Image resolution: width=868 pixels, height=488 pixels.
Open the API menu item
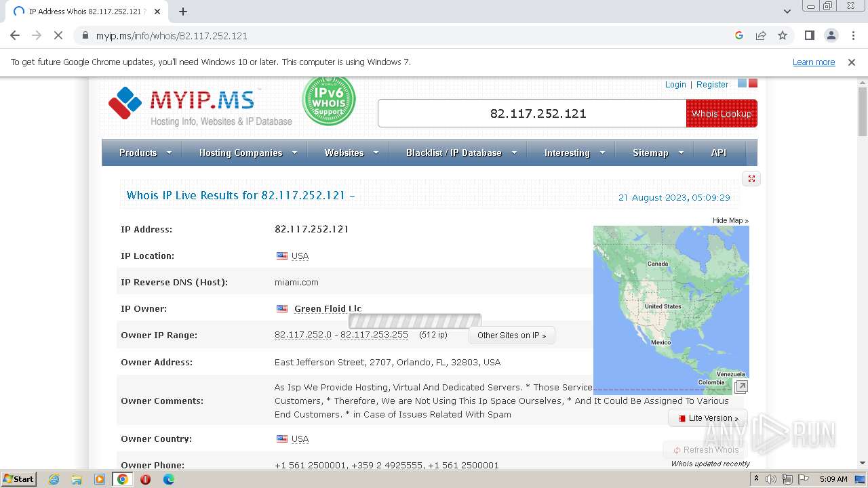(x=719, y=153)
